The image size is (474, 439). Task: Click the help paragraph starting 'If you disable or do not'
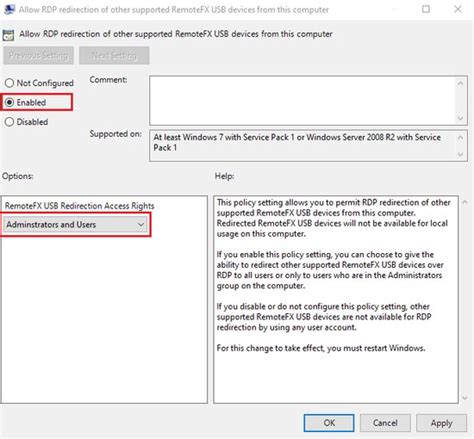324,317
